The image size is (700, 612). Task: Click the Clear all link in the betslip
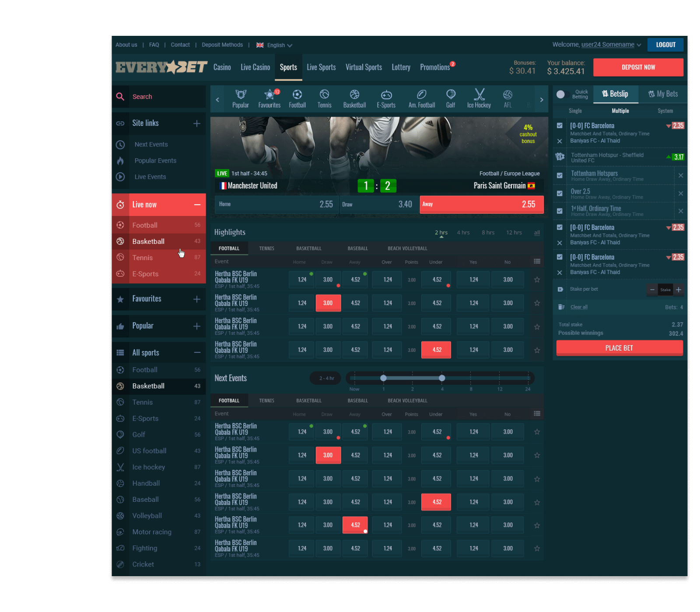[x=579, y=307]
